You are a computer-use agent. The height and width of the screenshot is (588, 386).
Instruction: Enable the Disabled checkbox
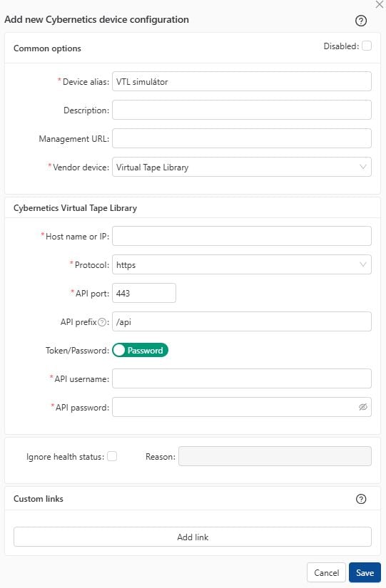coord(367,46)
